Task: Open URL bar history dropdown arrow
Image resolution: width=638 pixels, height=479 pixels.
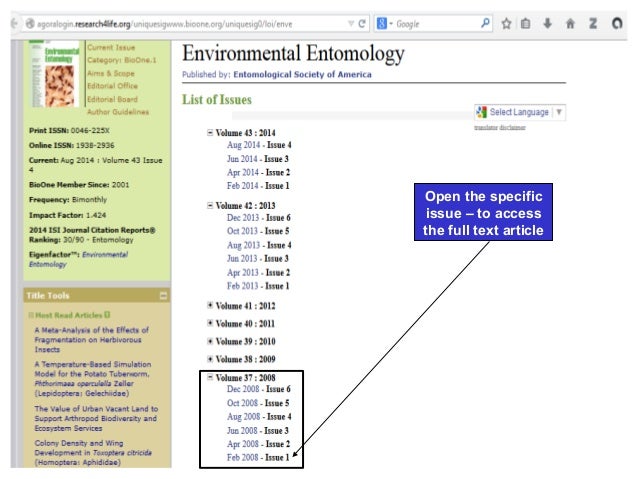Action: 351,24
